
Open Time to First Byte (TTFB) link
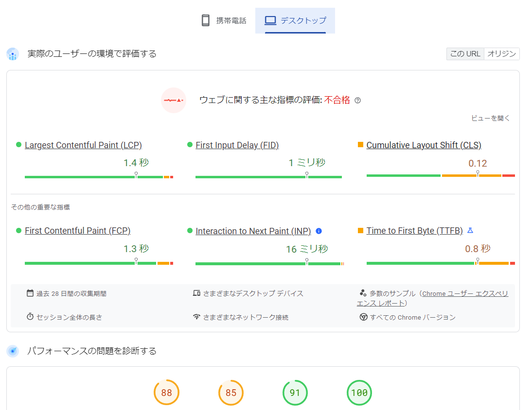click(x=415, y=231)
